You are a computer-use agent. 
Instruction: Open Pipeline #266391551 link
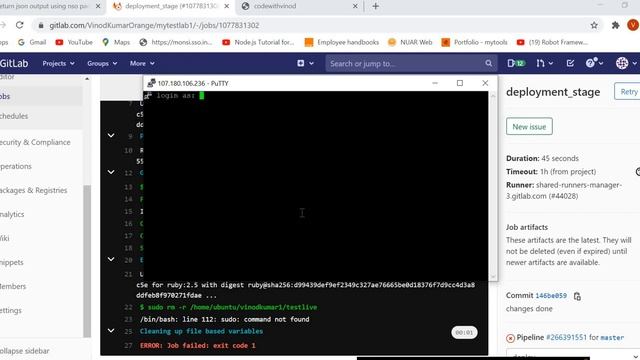click(x=566, y=337)
